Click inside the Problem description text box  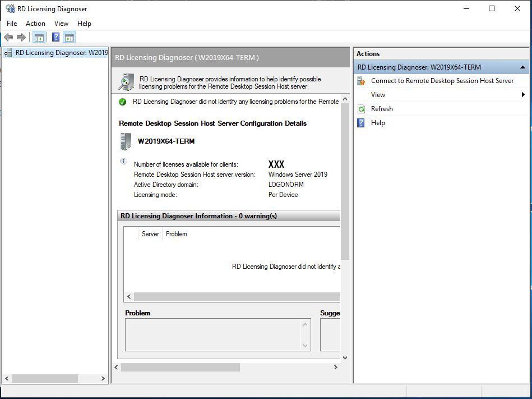[x=213, y=335]
